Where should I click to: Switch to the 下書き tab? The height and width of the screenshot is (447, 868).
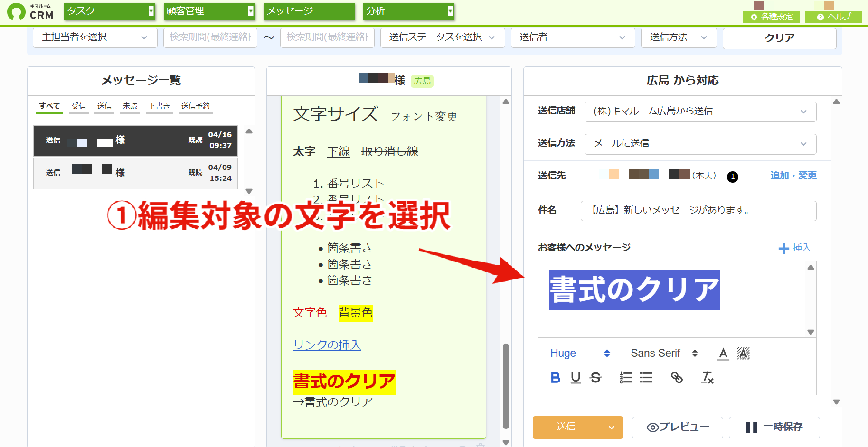[x=159, y=106]
